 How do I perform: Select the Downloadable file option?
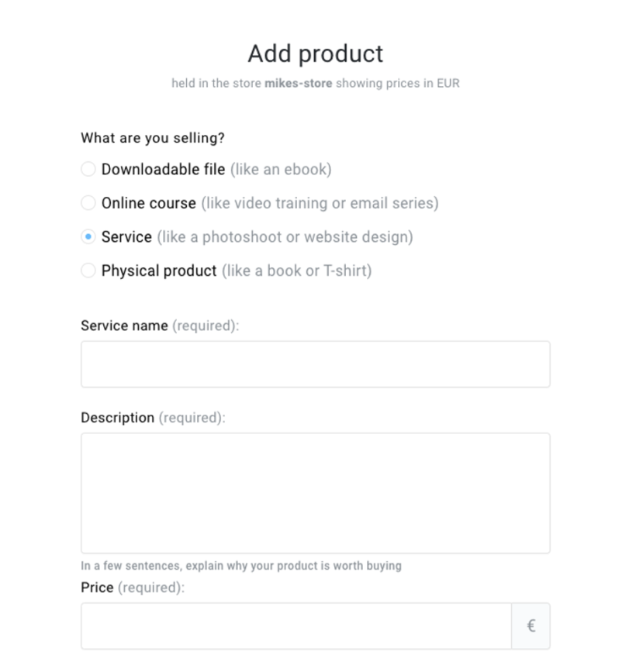pos(88,169)
